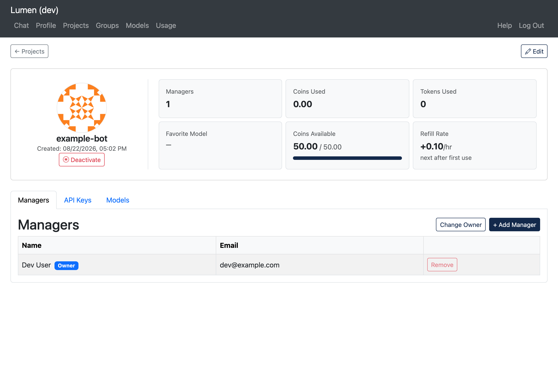
Task: Click the large Managers section heading
Action: 48,225
